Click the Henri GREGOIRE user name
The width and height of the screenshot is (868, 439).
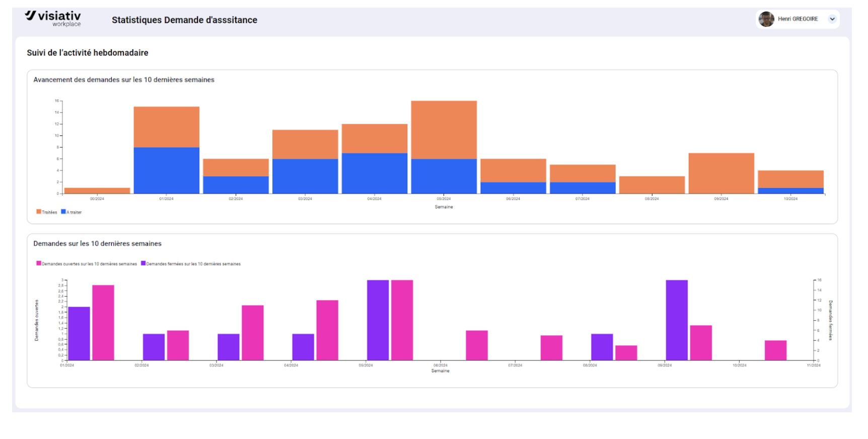(x=798, y=19)
